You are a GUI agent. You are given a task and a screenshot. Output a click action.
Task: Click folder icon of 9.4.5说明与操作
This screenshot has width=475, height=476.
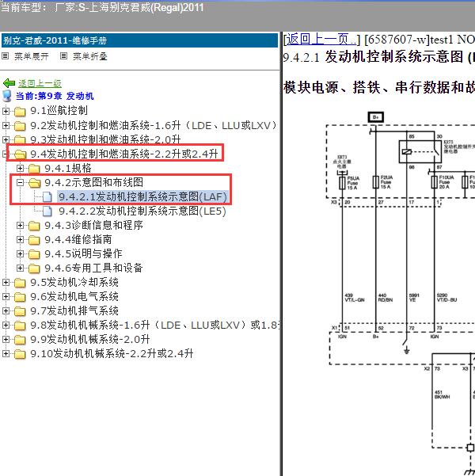[34, 254]
